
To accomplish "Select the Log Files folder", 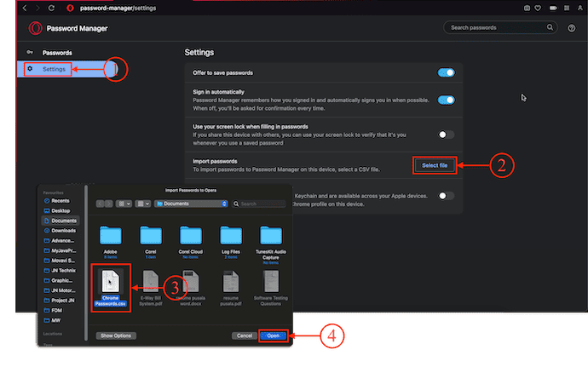I will click(231, 242).
